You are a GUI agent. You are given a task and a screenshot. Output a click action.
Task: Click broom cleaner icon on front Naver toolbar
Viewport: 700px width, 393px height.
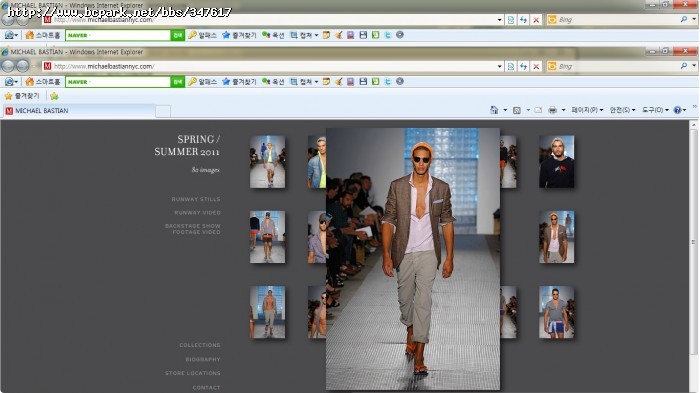(x=339, y=82)
